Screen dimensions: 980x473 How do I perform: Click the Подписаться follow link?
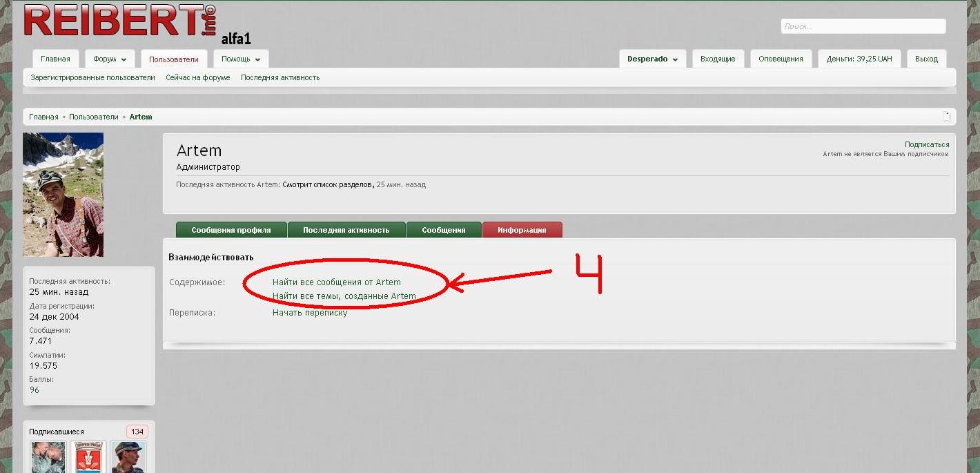pos(927,144)
